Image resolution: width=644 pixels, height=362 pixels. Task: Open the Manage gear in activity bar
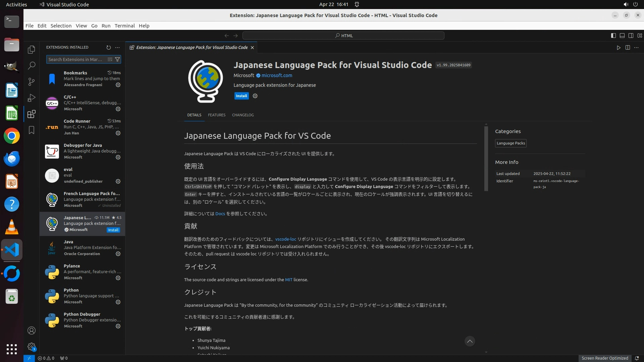pyautogui.click(x=32, y=347)
